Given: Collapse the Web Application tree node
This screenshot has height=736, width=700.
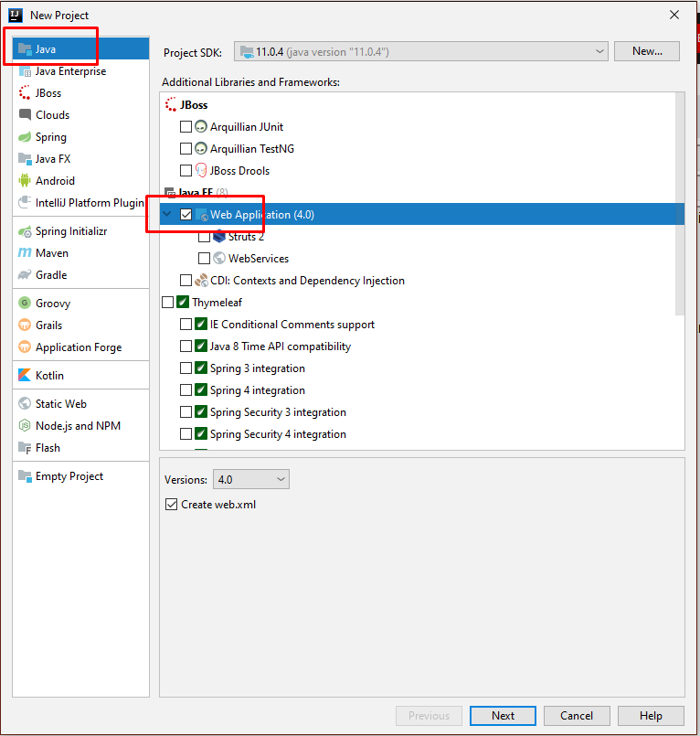Looking at the screenshot, I should [167, 214].
